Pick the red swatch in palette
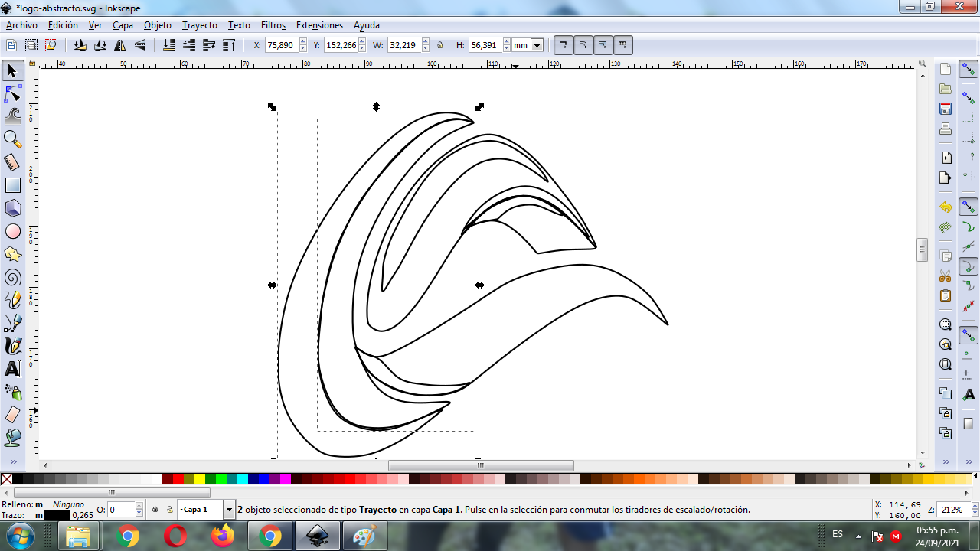The image size is (980, 551). point(178,480)
